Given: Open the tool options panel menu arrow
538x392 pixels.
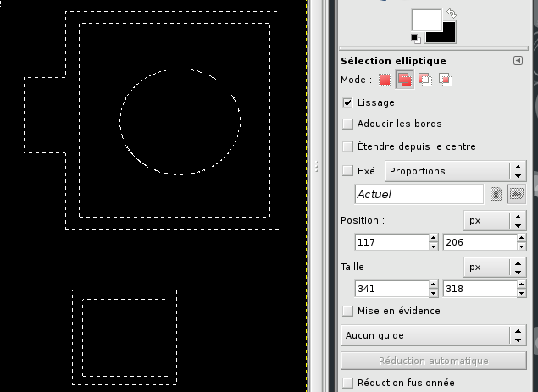Looking at the screenshot, I should [518, 61].
